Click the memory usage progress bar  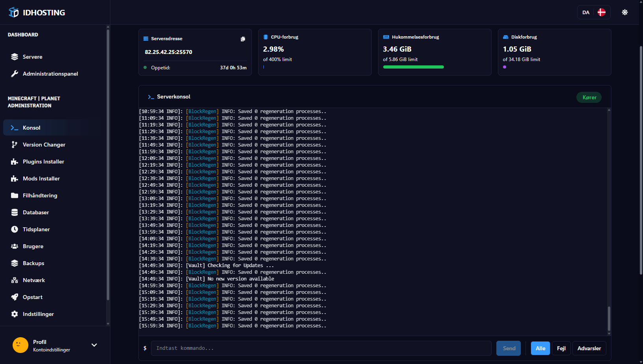(x=413, y=67)
